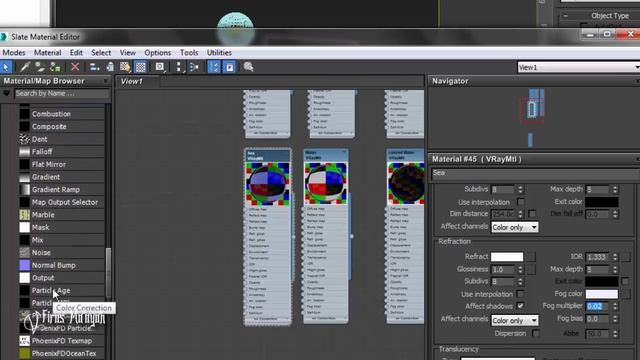This screenshot has width=640, height=360.
Task: Click Lay Out Children icon
Action: click(x=194, y=67)
